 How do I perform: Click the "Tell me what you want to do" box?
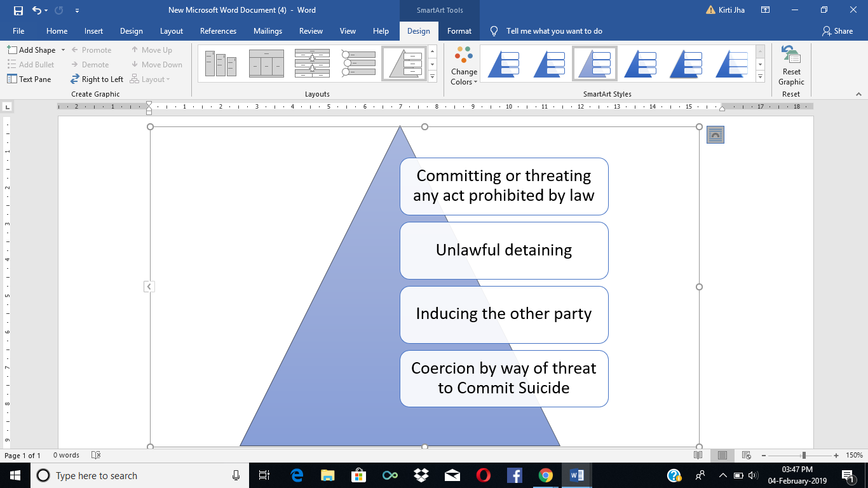tap(553, 31)
